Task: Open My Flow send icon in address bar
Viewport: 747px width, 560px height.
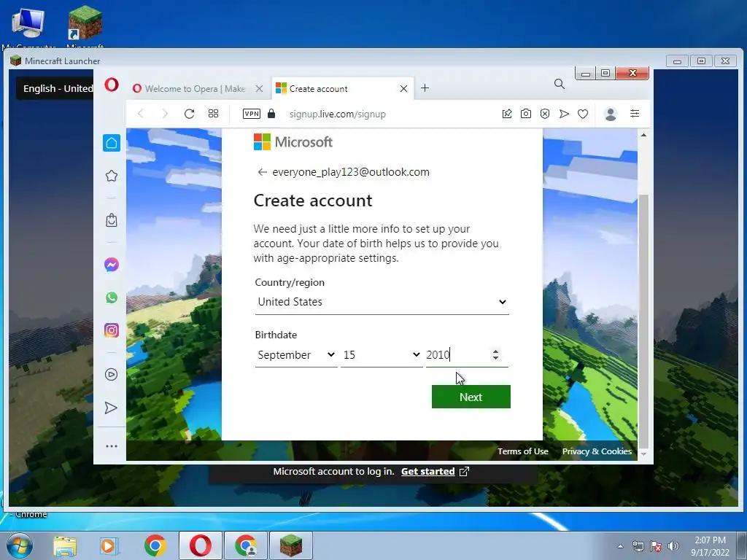Action: pos(564,114)
